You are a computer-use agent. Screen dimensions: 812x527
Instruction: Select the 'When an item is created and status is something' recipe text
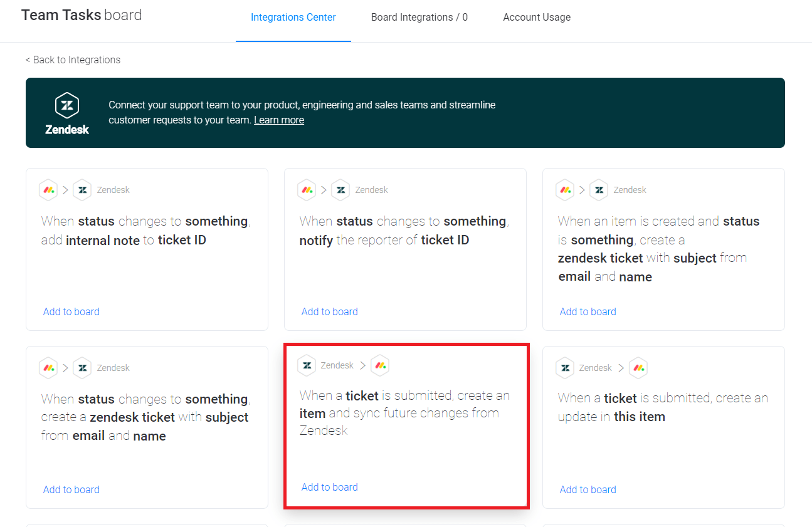point(658,249)
